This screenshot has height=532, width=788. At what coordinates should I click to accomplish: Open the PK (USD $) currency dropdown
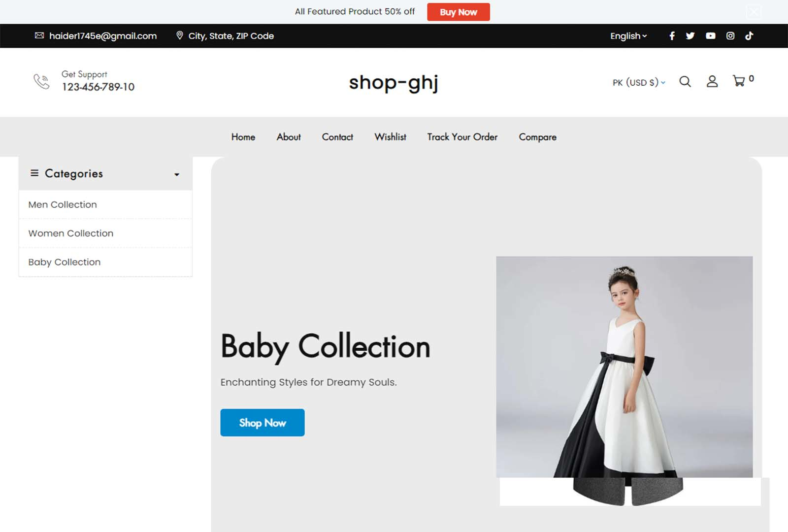639,82
